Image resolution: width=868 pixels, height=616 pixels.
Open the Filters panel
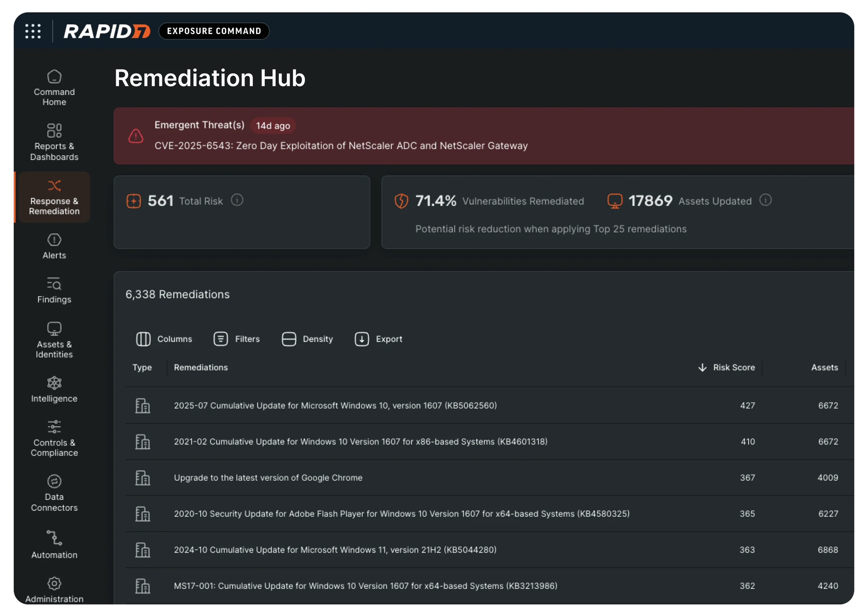[236, 339]
